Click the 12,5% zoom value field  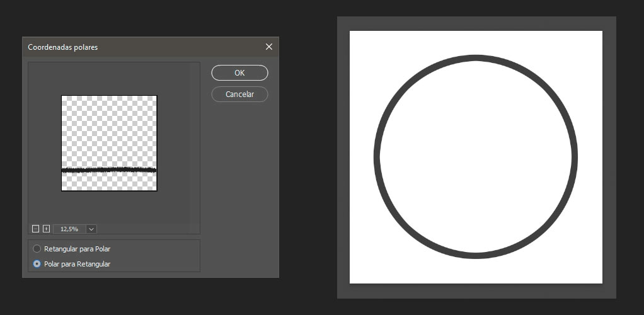pyautogui.click(x=69, y=229)
